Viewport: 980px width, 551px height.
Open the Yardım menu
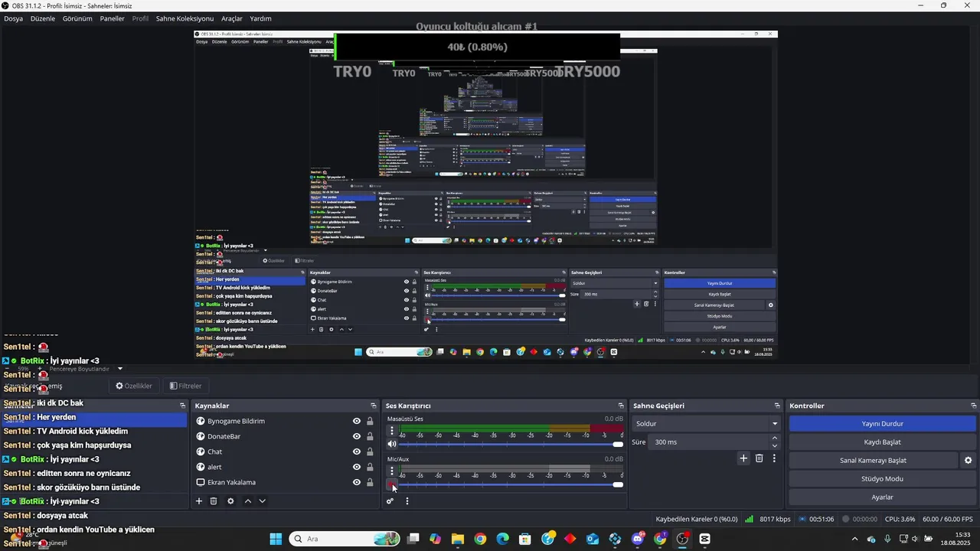tap(261, 18)
